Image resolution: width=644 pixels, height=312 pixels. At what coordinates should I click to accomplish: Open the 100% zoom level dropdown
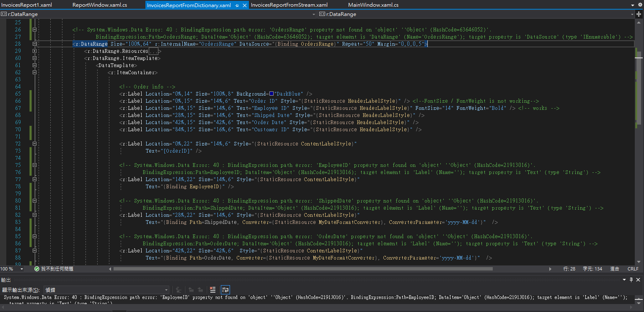pos(22,269)
